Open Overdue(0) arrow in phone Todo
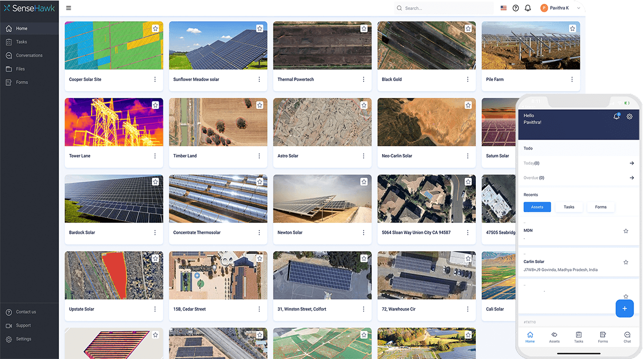Image resolution: width=644 pixels, height=359 pixels. coord(632,178)
